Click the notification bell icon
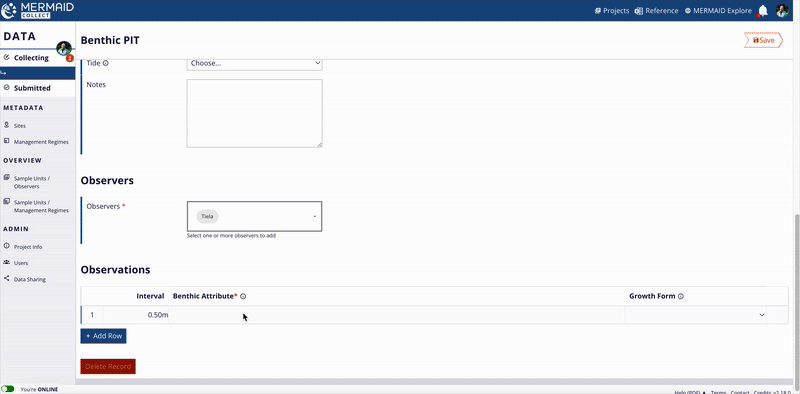The image size is (800, 394). 763,11
